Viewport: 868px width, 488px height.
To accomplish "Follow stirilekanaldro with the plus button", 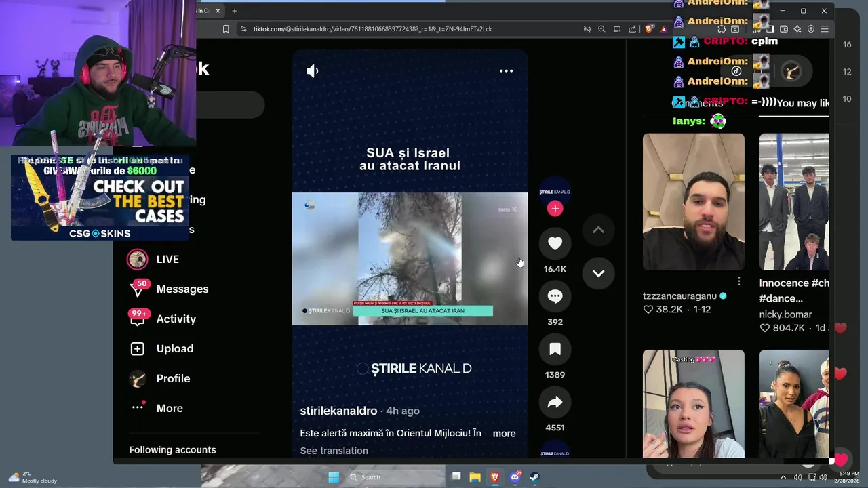I will click(x=555, y=209).
